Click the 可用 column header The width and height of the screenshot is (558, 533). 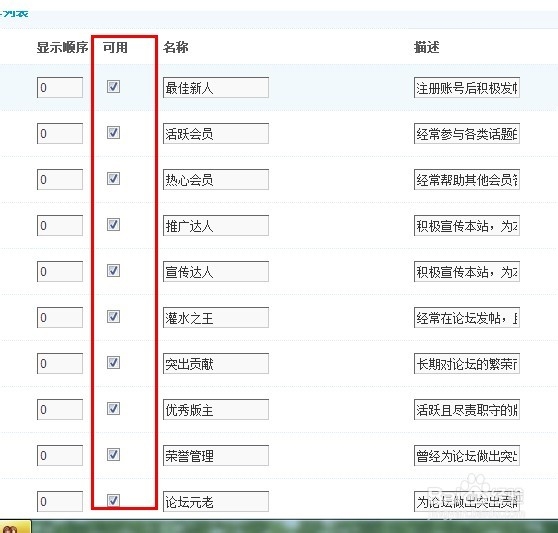[x=115, y=47]
